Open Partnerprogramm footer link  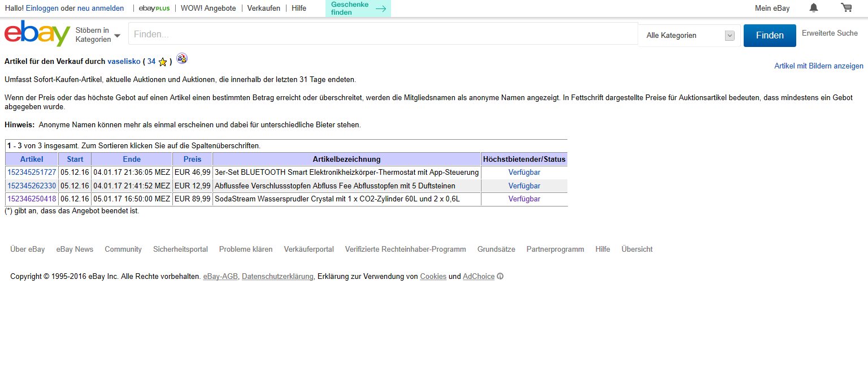(x=555, y=249)
